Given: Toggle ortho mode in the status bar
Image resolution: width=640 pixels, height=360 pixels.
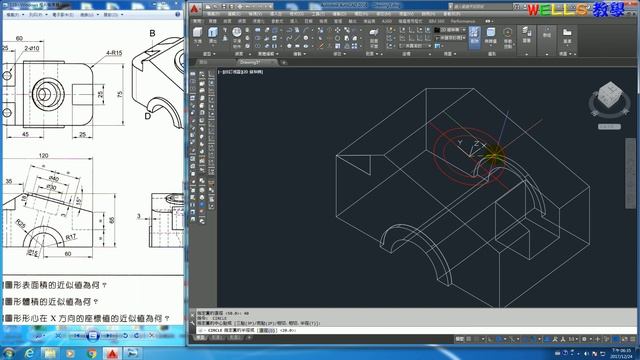Looking at the screenshot, I should pos(491,339).
